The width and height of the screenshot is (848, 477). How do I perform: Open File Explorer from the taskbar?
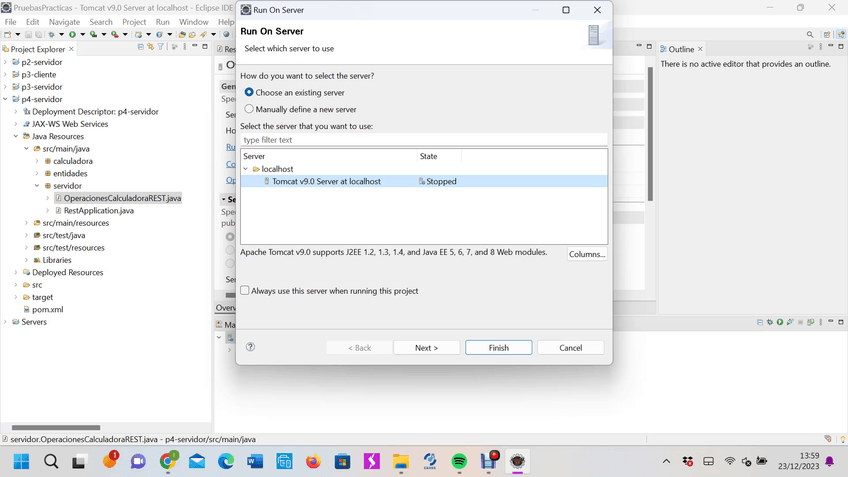(401, 461)
